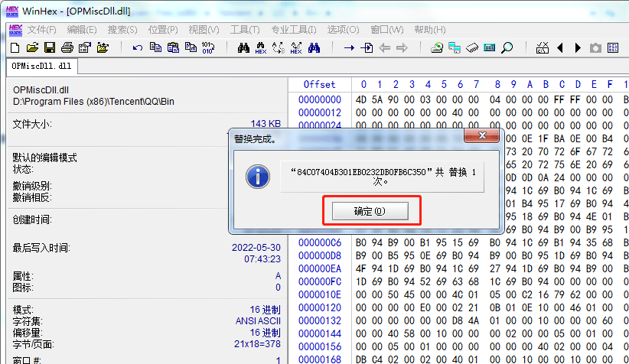The height and width of the screenshot is (364, 629).
Task: Click the clone disk toolbar icon
Action: tap(455, 47)
